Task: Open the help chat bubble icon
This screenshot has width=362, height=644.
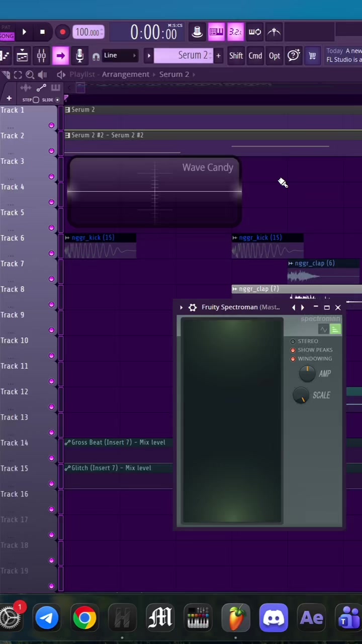Action: pyautogui.click(x=294, y=56)
